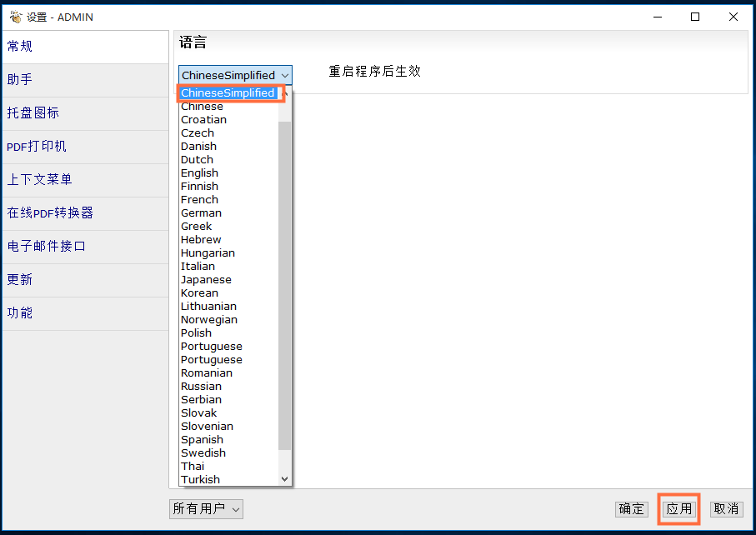Select the 电子邮件接口 settings category

(x=43, y=247)
